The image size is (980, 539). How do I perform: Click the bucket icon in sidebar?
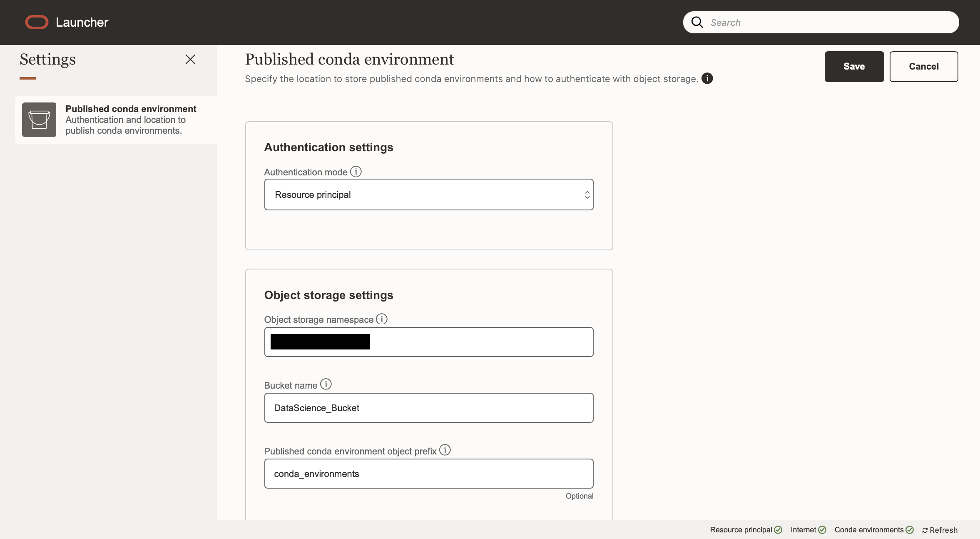pyautogui.click(x=39, y=120)
